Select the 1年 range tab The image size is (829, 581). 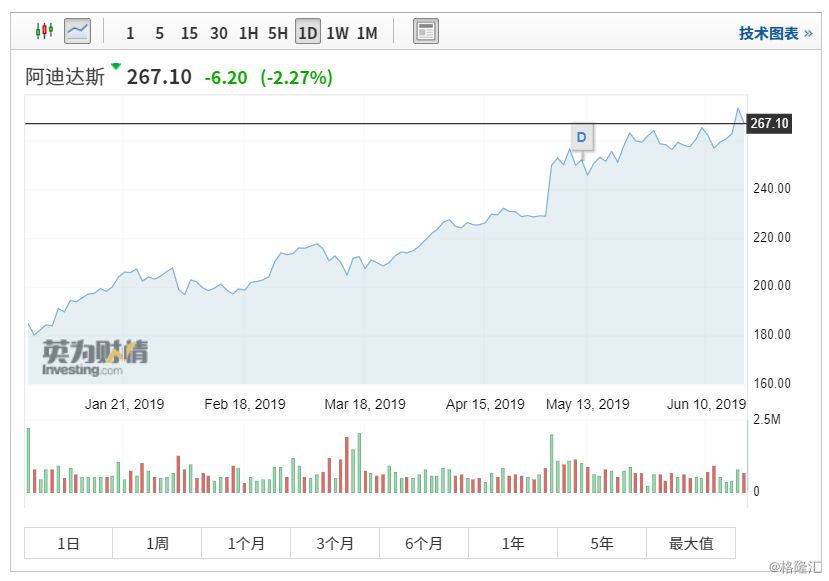tap(513, 543)
